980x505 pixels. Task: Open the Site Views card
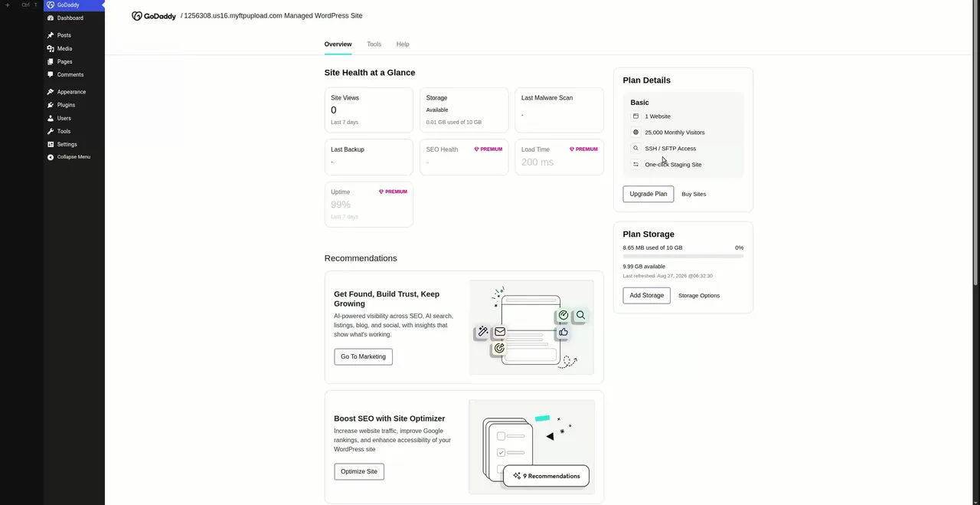click(x=369, y=110)
